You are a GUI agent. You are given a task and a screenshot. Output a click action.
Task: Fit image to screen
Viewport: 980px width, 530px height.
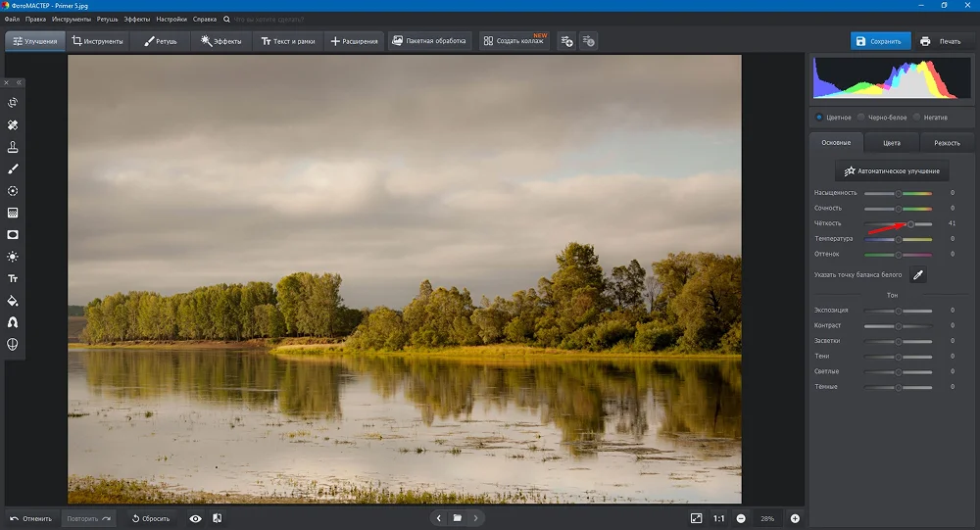[696, 518]
